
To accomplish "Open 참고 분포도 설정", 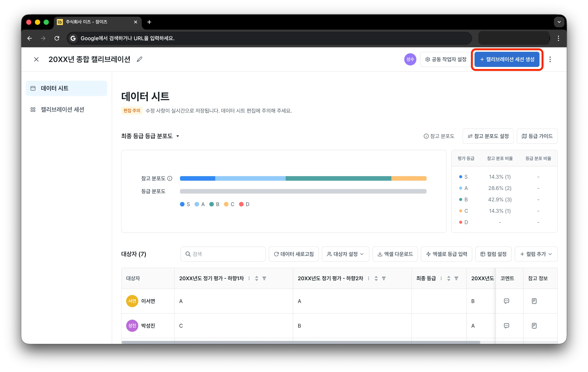I will click(488, 136).
